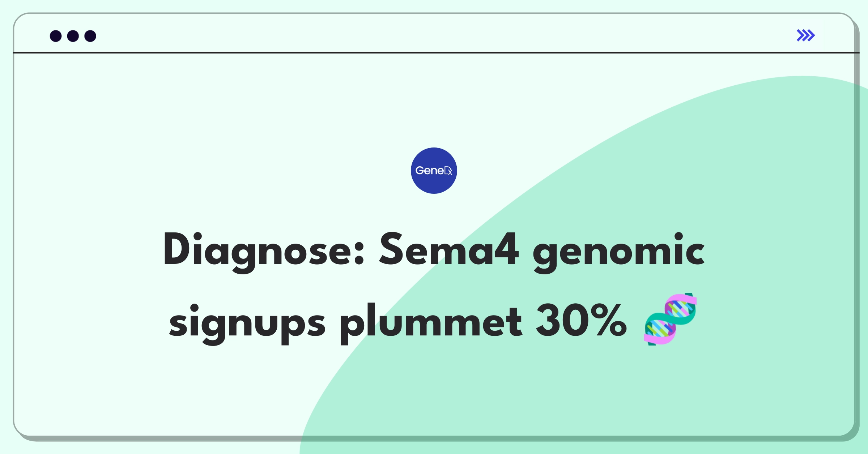
Task: Click the "Dx" mark inside the logo
Action: (x=448, y=171)
